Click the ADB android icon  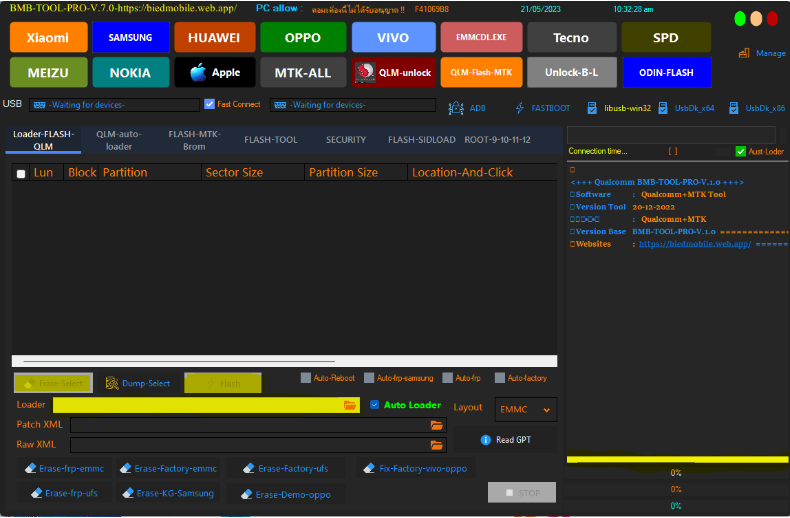point(456,108)
